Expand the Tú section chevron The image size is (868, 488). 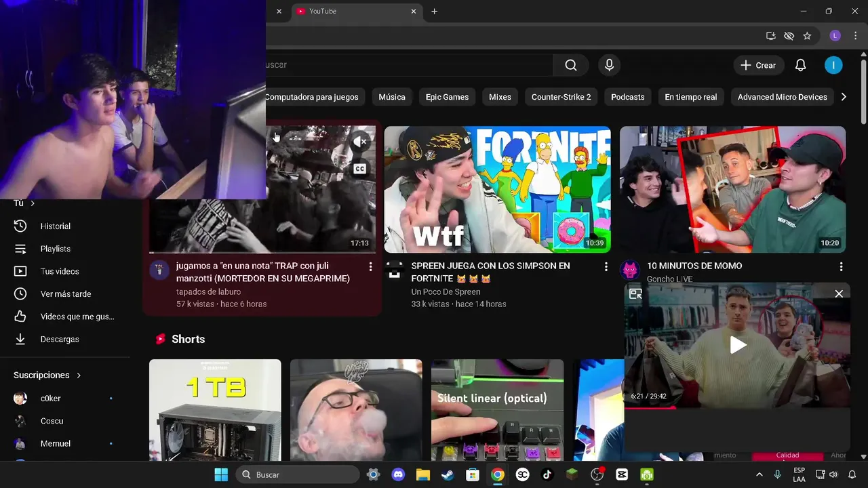click(33, 203)
